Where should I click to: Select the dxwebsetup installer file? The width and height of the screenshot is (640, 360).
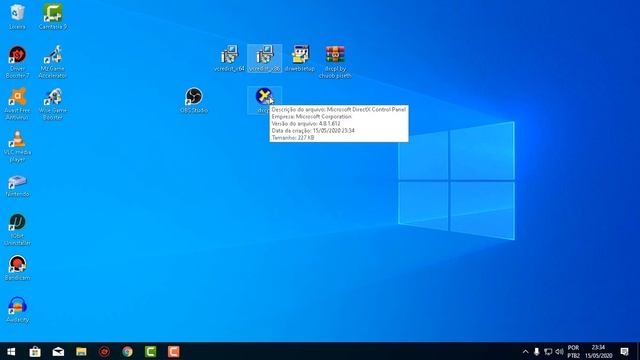pos(300,58)
